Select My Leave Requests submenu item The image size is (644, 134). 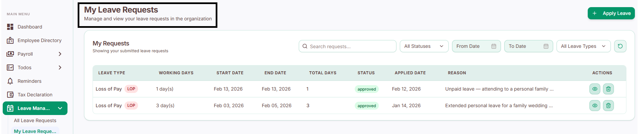pos(35,131)
